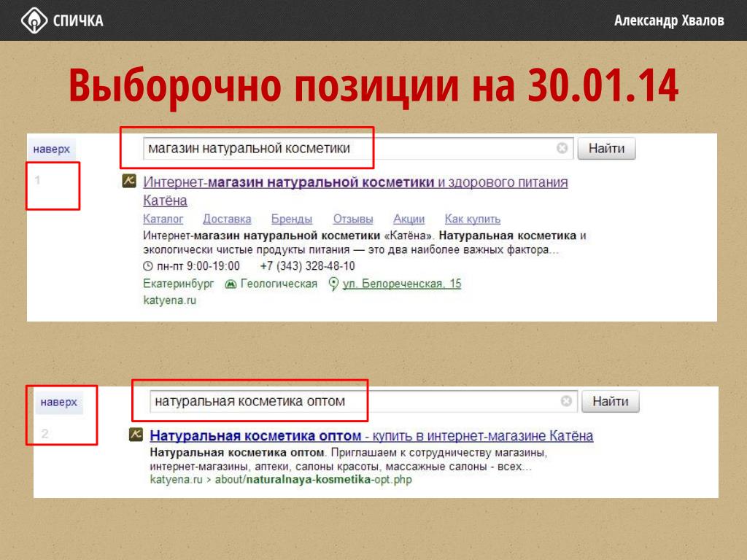Click the snippet text 'Приглашаем к сотрудничеству магазины'
747x560 pixels.
point(438,452)
